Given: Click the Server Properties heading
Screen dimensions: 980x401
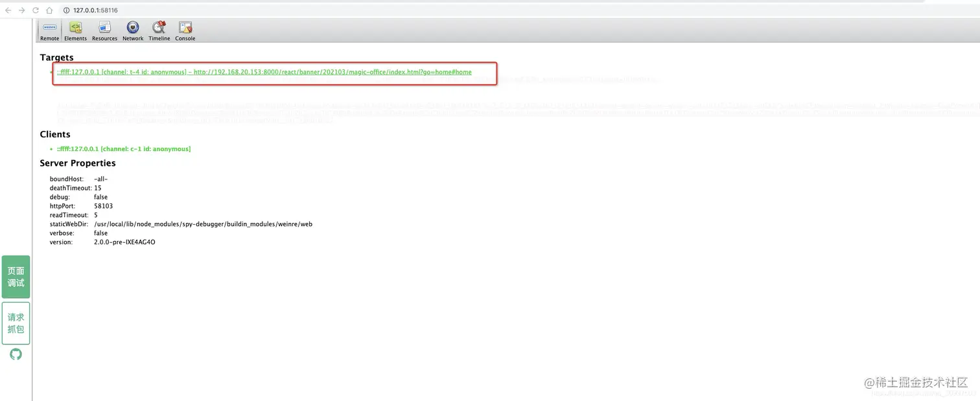Looking at the screenshot, I should 78,163.
